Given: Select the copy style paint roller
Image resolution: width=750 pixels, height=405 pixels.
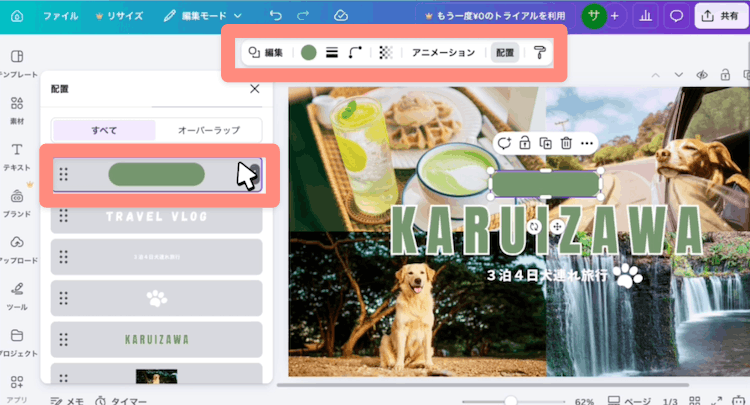Looking at the screenshot, I should click(x=540, y=52).
